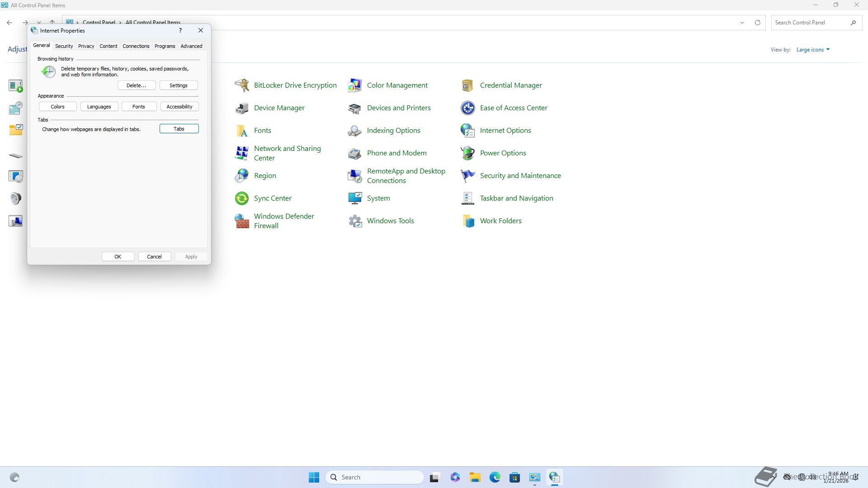Expand the View by Large icons dropdown
Image resolution: width=868 pixels, height=488 pixels.
coord(813,50)
